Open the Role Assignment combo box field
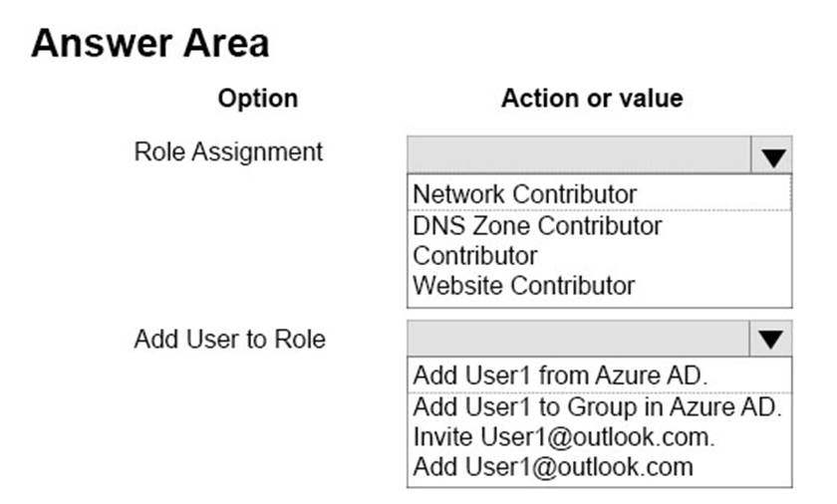Viewport: 837px width, 504px height. 578,155
